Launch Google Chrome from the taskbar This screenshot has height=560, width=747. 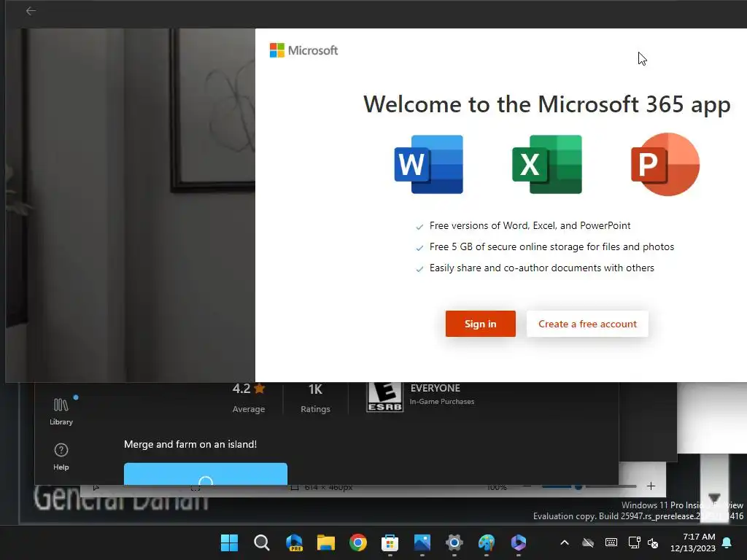click(357, 542)
